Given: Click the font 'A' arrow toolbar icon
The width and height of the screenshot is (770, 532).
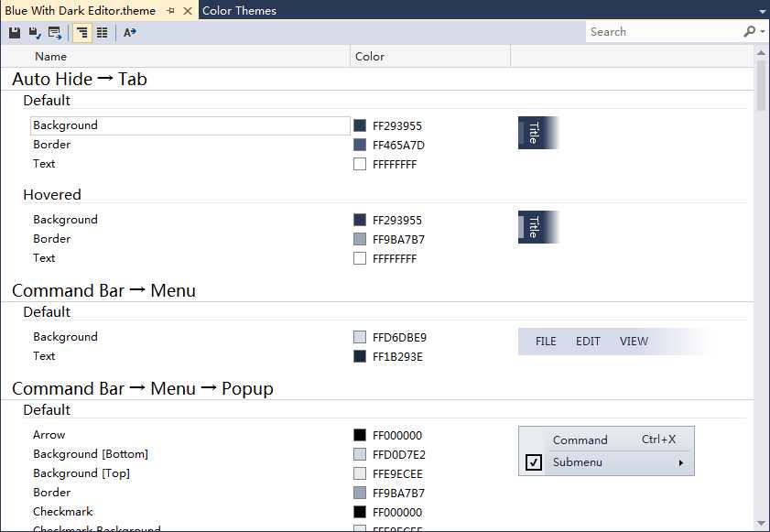Looking at the screenshot, I should pyautogui.click(x=130, y=33).
